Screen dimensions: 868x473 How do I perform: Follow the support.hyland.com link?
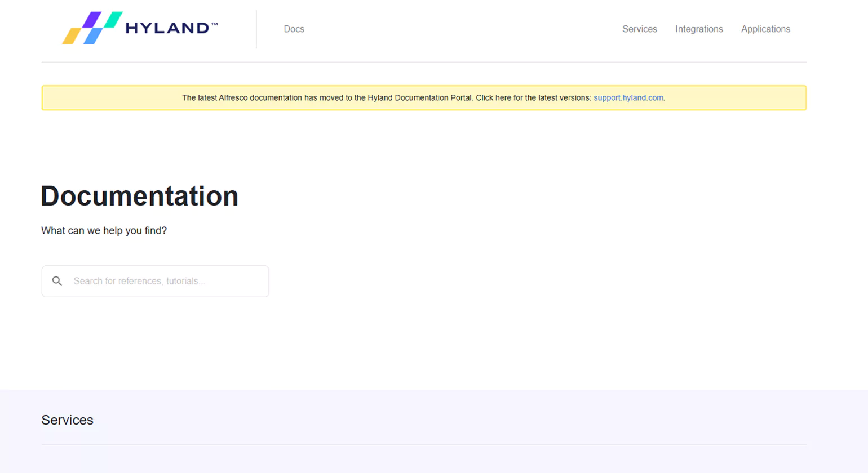(x=628, y=98)
